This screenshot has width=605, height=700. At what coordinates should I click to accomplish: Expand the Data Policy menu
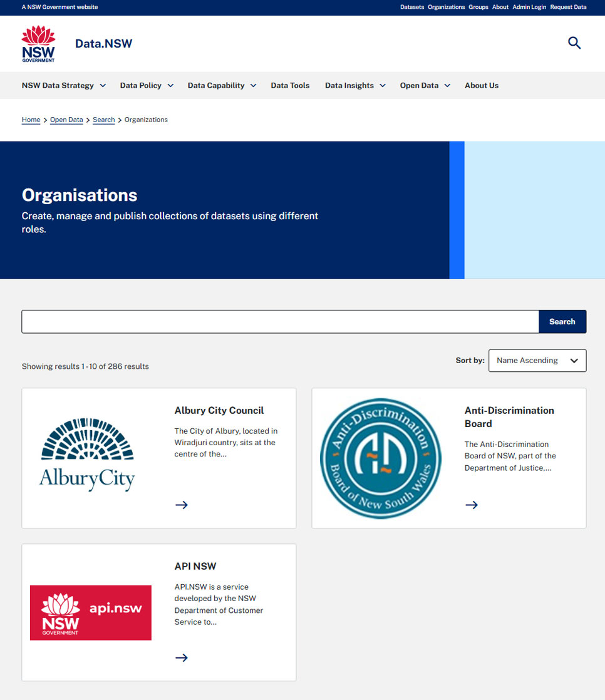(x=147, y=85)
